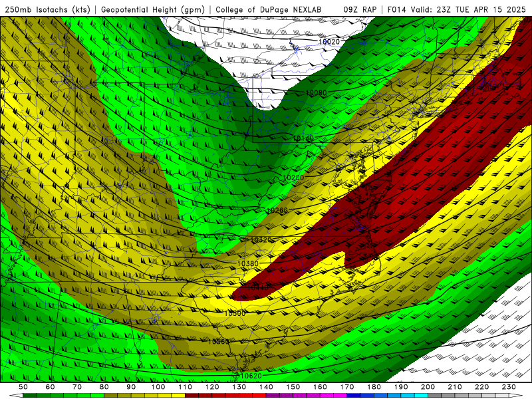Click the 140 value on the color scale
This screenshot has width=532, height=399.
266,387
